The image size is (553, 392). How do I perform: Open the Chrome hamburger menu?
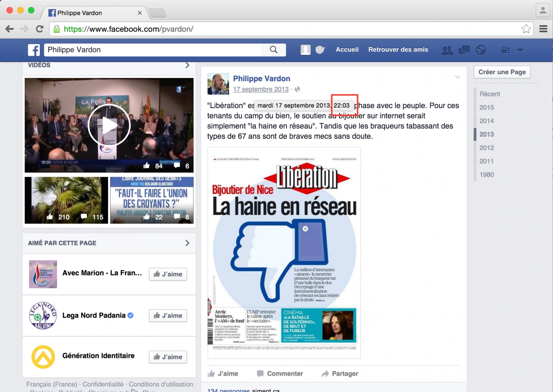543,29
